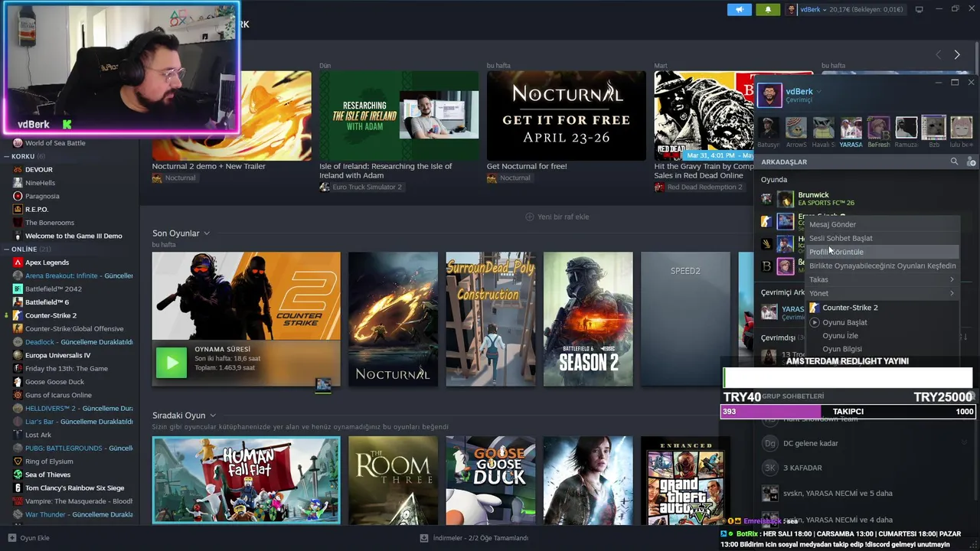Click the Counter-Strike 2 icon in context menu

(815, 308)
